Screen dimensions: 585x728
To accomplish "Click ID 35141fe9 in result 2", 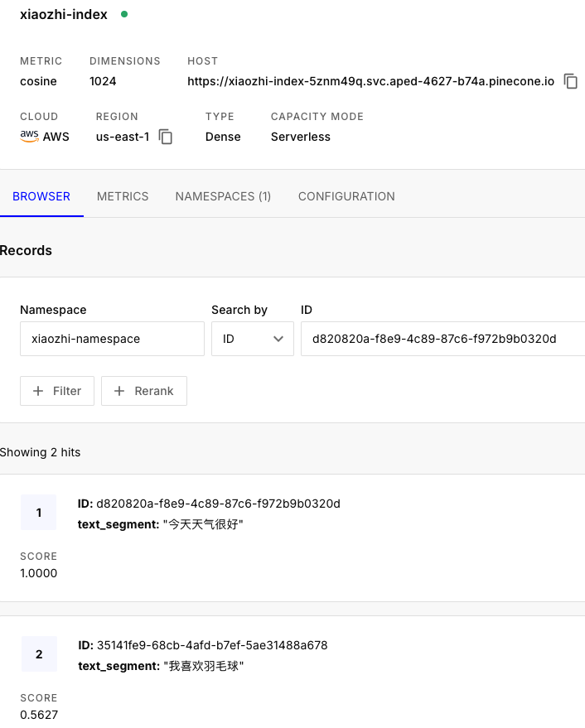I will pos(202,645).
